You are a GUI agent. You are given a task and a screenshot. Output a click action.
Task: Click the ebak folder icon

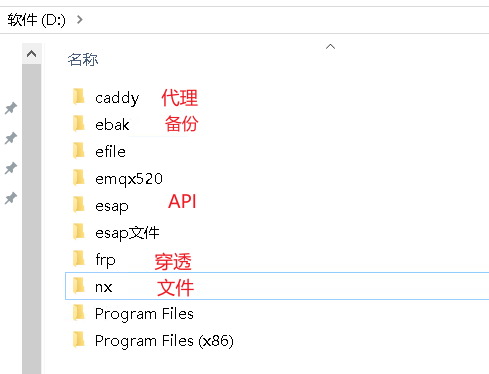[x=79, y=124]
